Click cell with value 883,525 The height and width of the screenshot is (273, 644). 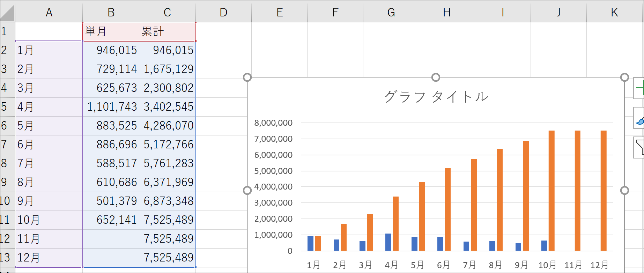coord(111,126)
